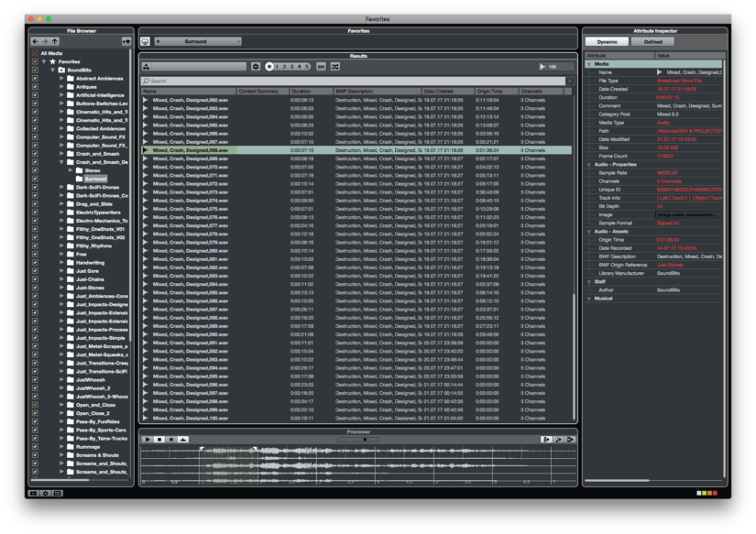Screen dimensions: 756x534
Task: Enable the loop playback icon in the Previewer
Action: (x=182, y=440)
